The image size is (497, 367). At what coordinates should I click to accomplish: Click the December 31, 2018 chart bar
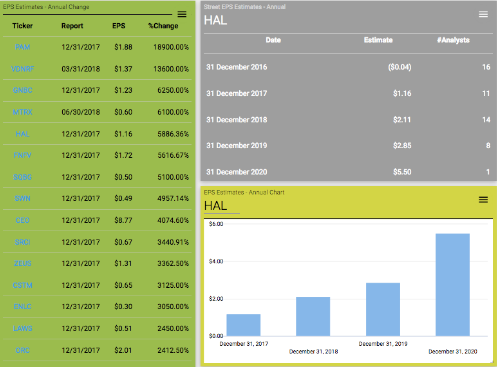313,316
